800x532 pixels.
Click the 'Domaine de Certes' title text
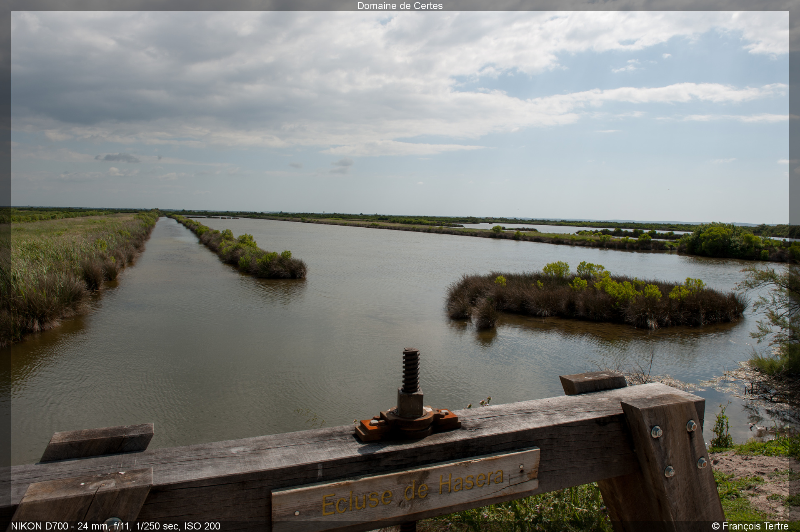(x=400, y=6)
